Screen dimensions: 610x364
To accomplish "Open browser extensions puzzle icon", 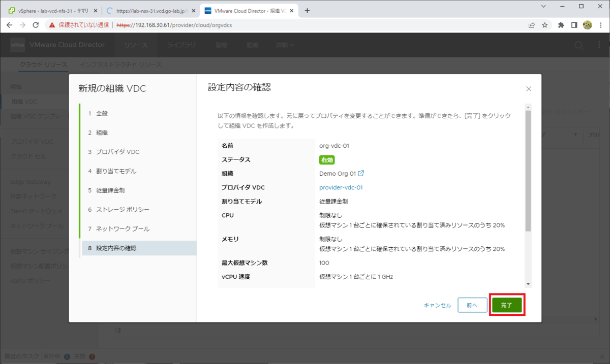I will (561, 25).
